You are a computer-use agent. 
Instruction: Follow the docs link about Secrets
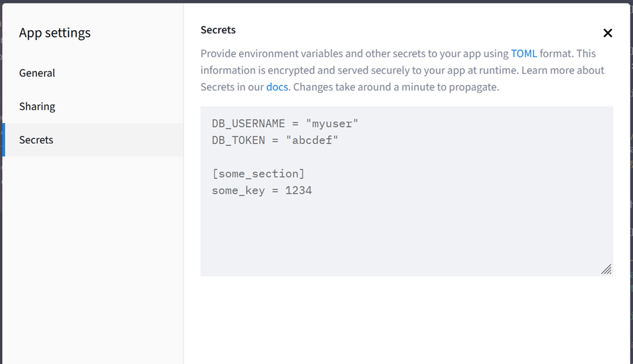[x=277, y=87]
